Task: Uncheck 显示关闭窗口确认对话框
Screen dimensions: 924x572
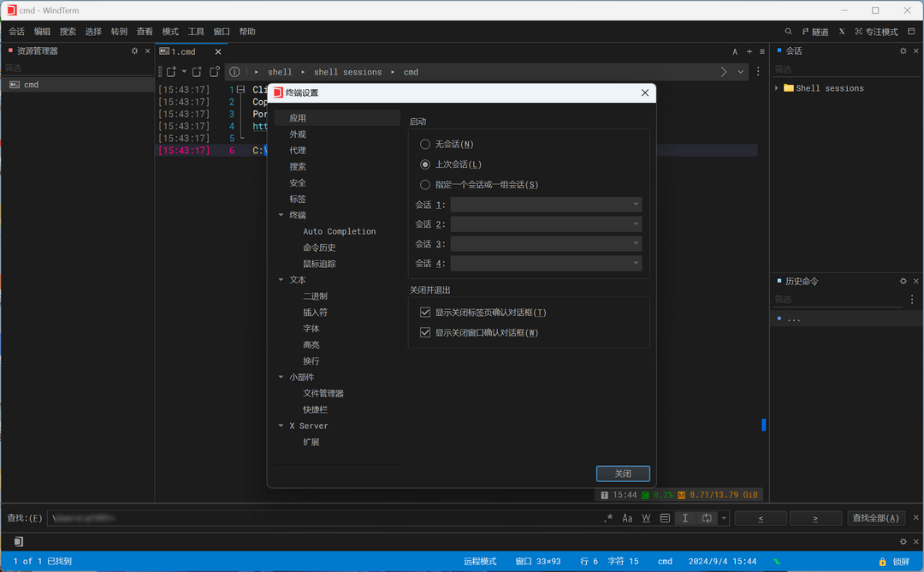Action: pos(425,331)
